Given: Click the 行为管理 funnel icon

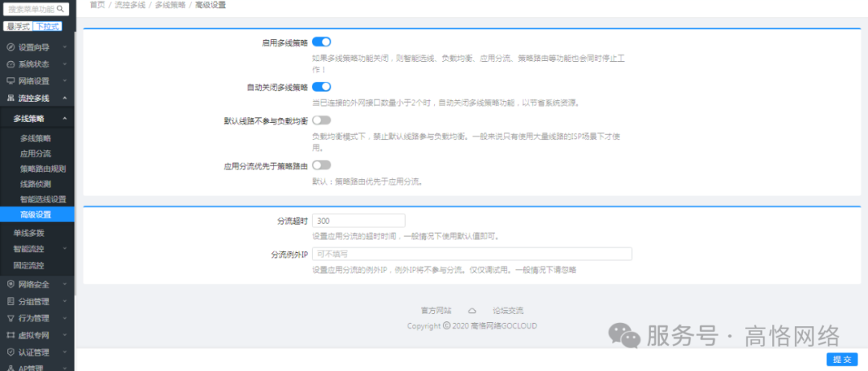Looking at the screenshot, I should (x=10, y=319).
